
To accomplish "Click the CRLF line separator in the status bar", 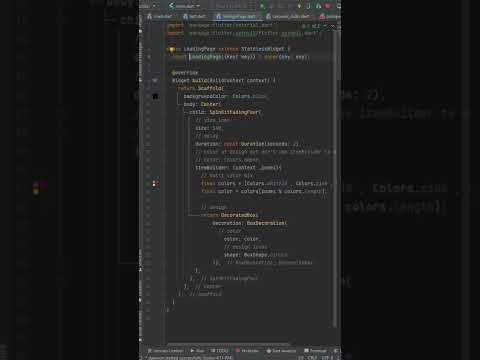I will [x=312, y=357].
